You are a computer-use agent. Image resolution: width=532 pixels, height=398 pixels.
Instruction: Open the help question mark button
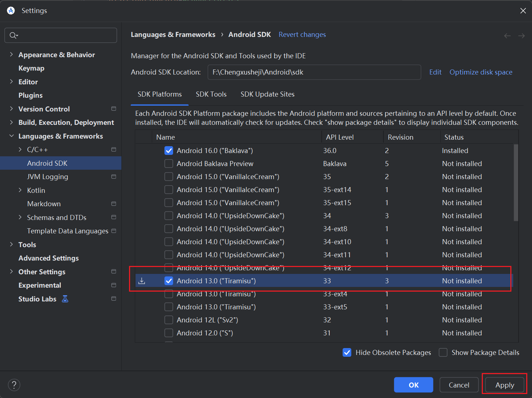[x=14, y=385]
